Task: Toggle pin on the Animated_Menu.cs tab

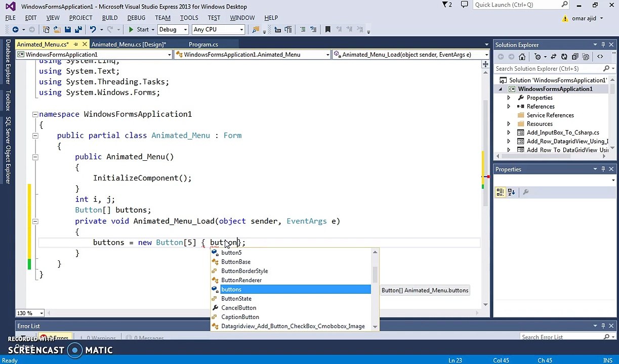Action: click(x=76, y=44)
